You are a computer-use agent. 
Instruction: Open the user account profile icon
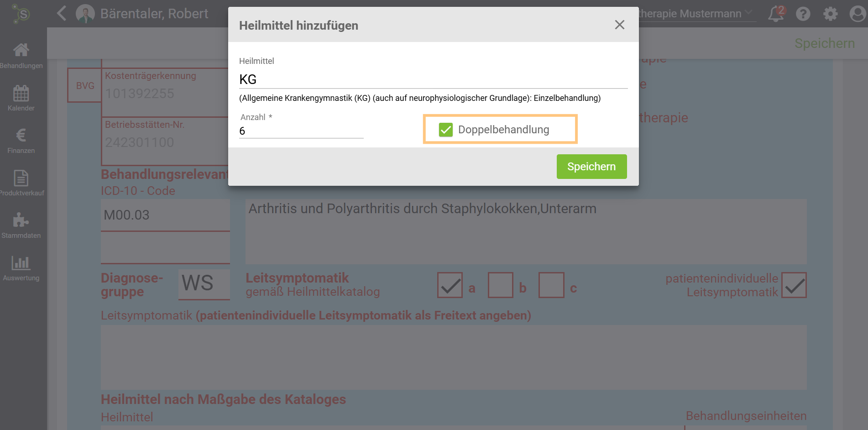pyautogui.click(x=857, y=14)
